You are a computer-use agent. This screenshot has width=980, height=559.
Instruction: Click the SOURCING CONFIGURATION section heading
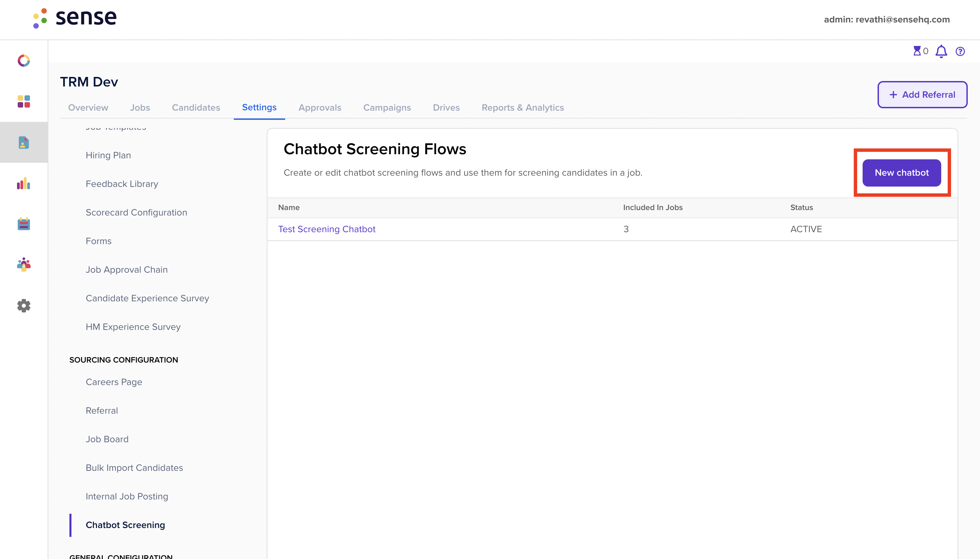124,360
